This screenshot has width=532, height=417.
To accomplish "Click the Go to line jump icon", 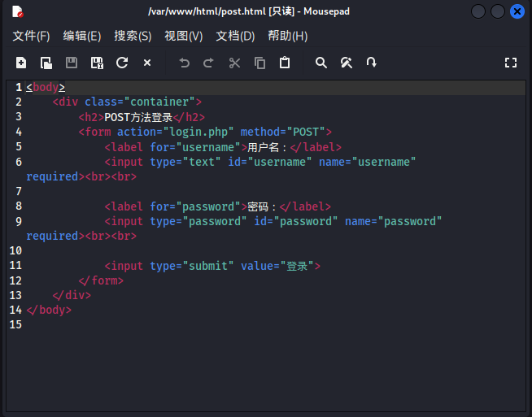I will pyautogui.click(x=371, y=63).
